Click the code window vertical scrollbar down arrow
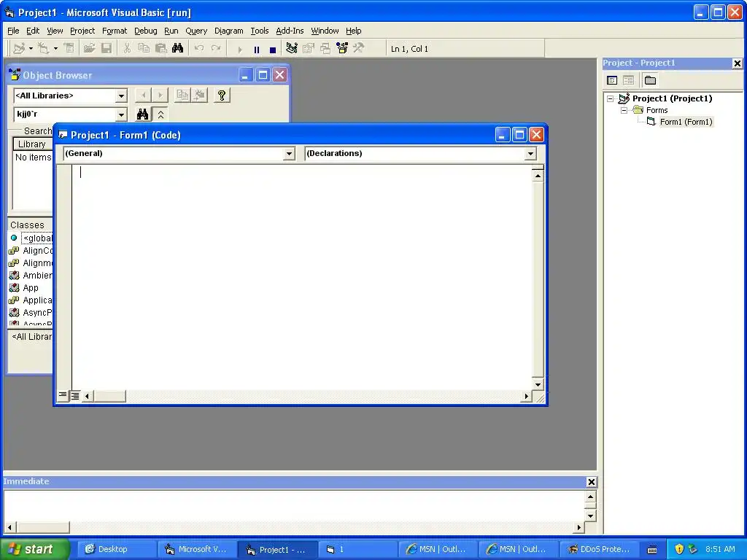The image size is (747, 560). pos(538,384)
